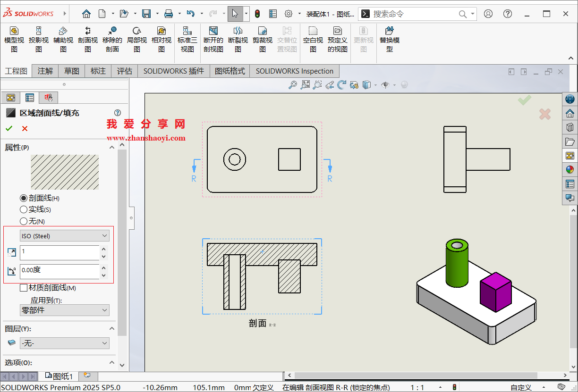Select the Auxiliary View (辅助视图) tool
This screenshot has height=392, width=578.
pyautogui.click(x=63, y=39)
